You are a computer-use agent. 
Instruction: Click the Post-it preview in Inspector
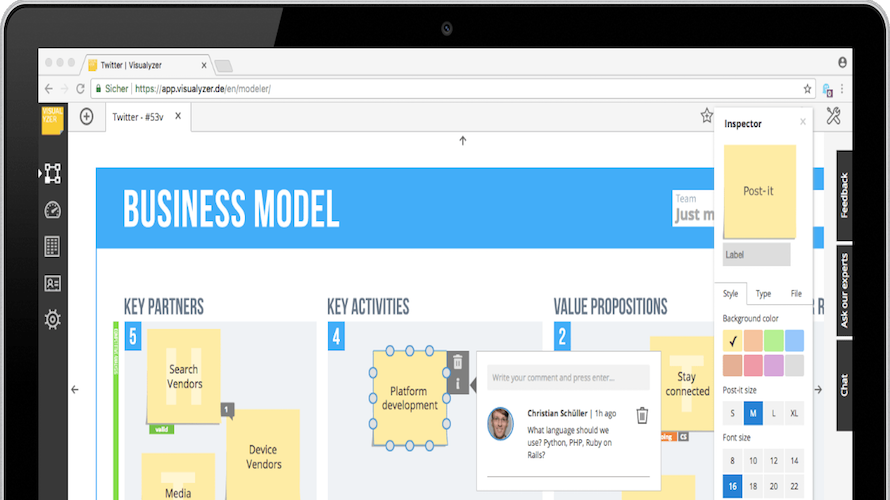click(x=759, y=191)
